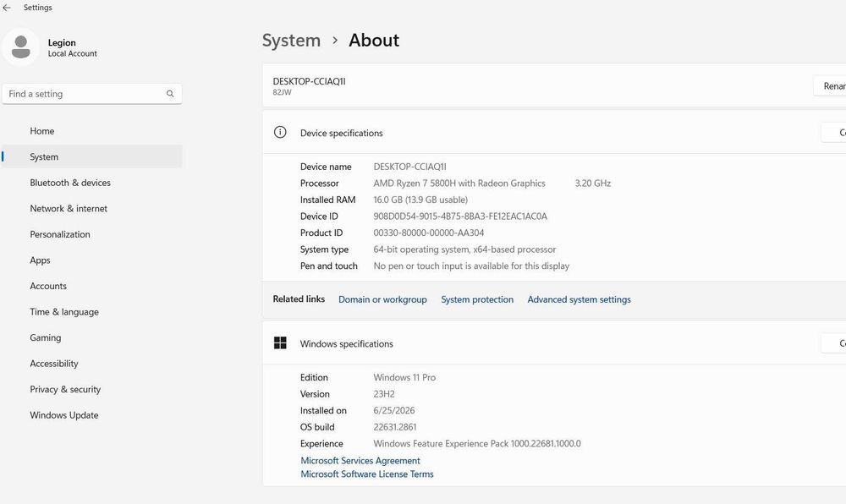Click Version value 23H2

383,394
